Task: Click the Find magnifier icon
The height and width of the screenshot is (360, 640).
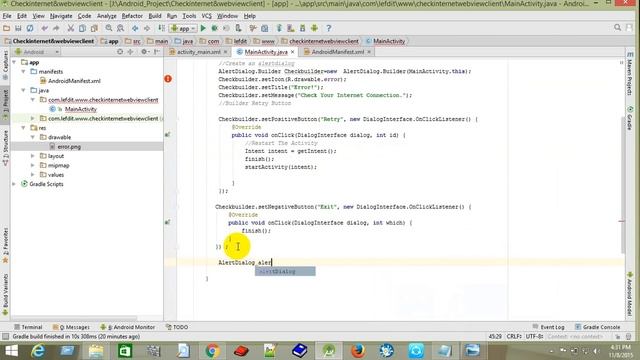Action: pos(109,28)
